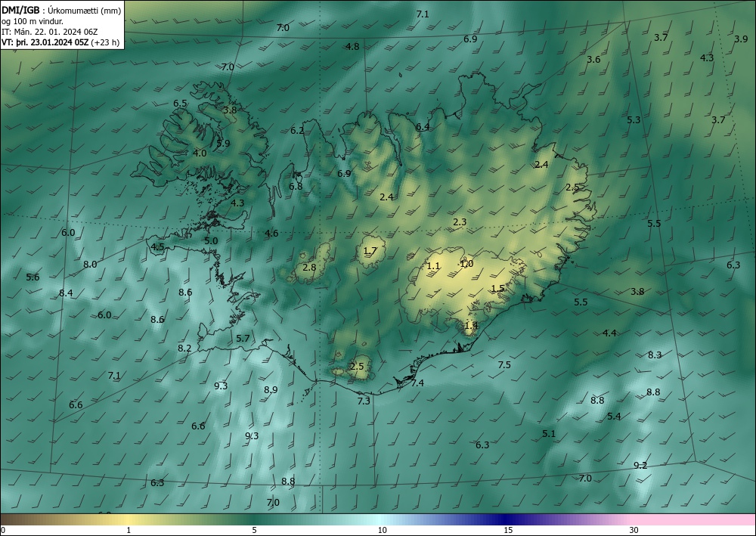Click the 1.5 value on the glacier

(497, 288)
